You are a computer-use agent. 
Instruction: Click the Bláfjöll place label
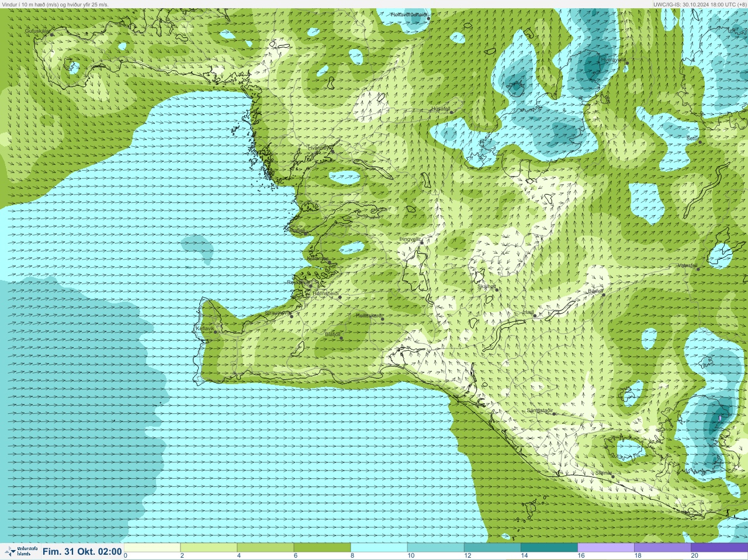point(333,334)
